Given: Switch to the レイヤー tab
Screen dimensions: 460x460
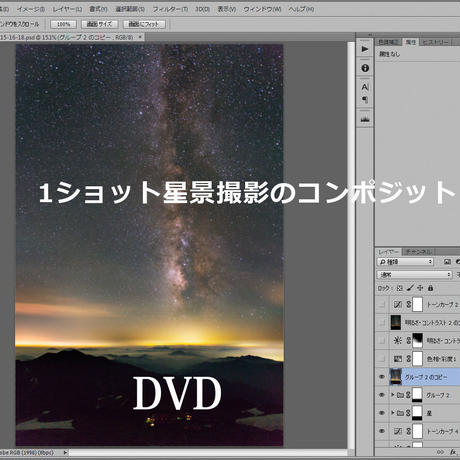Looking at the screenshot, I should (389, 252).
